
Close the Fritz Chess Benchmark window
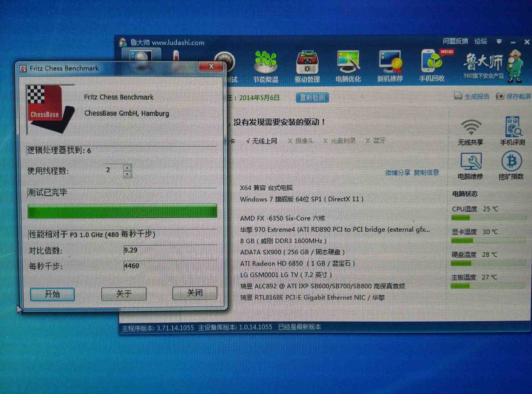(x=211, y=66)
